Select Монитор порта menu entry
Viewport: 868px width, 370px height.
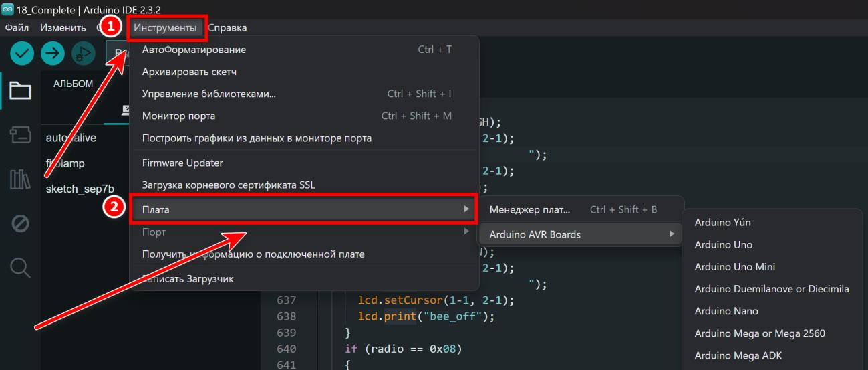pos(304,116)
